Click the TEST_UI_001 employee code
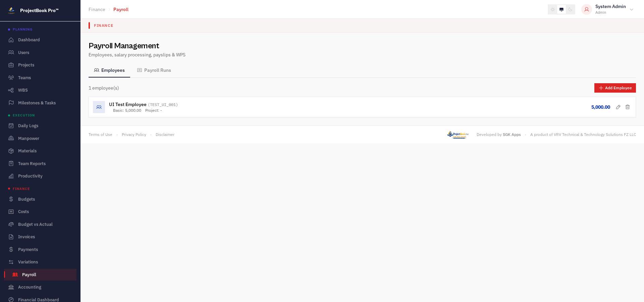Image resolution: width=644 pixels, height=302 pixels. coord(163,105)
